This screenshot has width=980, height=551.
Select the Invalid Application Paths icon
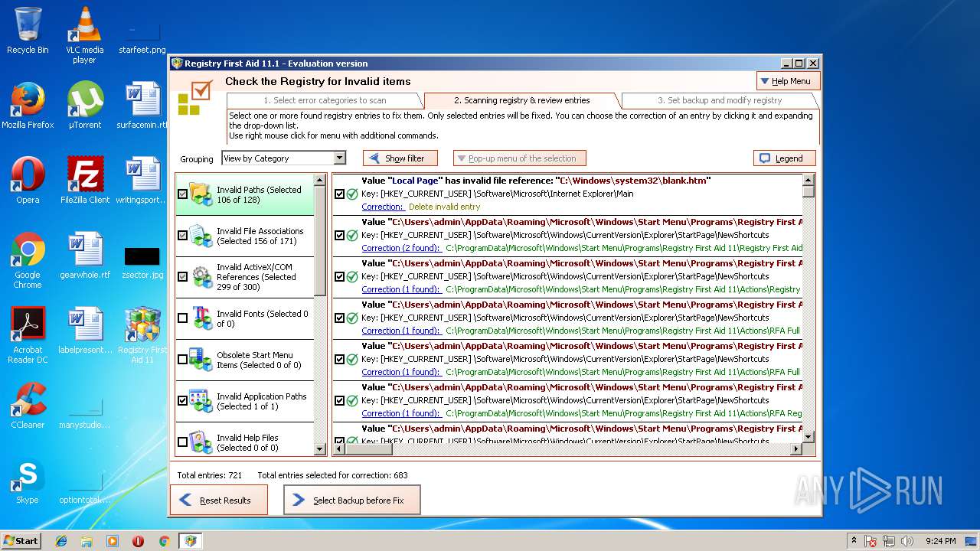[201, 400]
